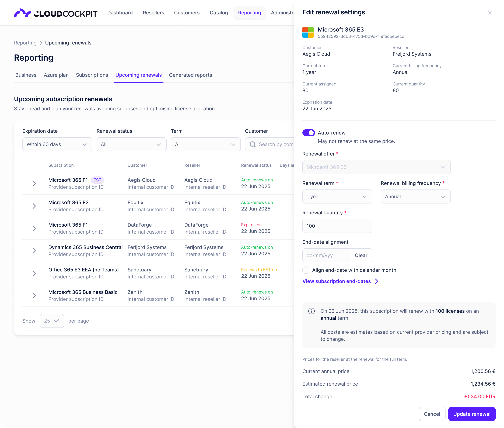Open the per page count dropdown
Viewport: 504px width, 428px height.
[x=52, y=321]
